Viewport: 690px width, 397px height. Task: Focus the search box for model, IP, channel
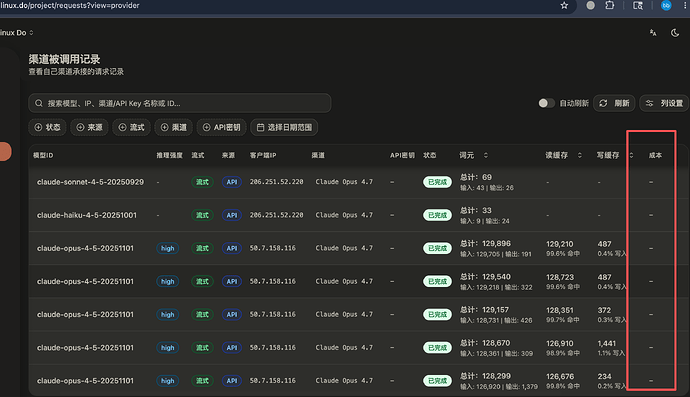click(180, 103)
